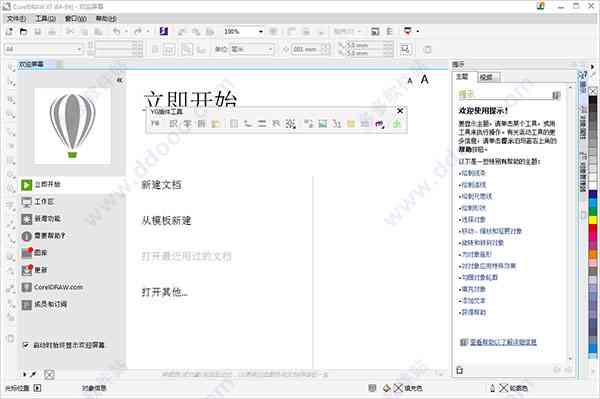Viewport: 600px width, 399px height.
Task: Open the membership and subscription sidebar item
Action: click(72, 305)
